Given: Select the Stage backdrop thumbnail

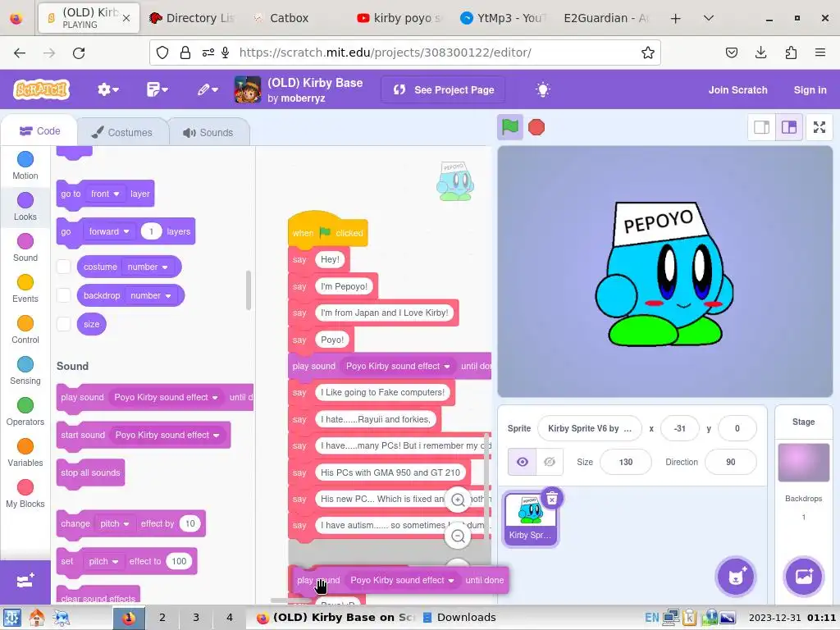Looking at the screenshot, I should pyautogui.click(x=804, y=463).
